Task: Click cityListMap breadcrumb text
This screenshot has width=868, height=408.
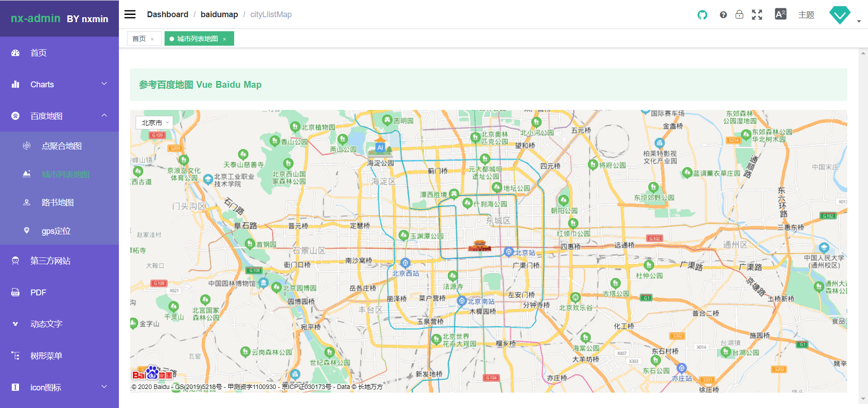Action: 271,14
